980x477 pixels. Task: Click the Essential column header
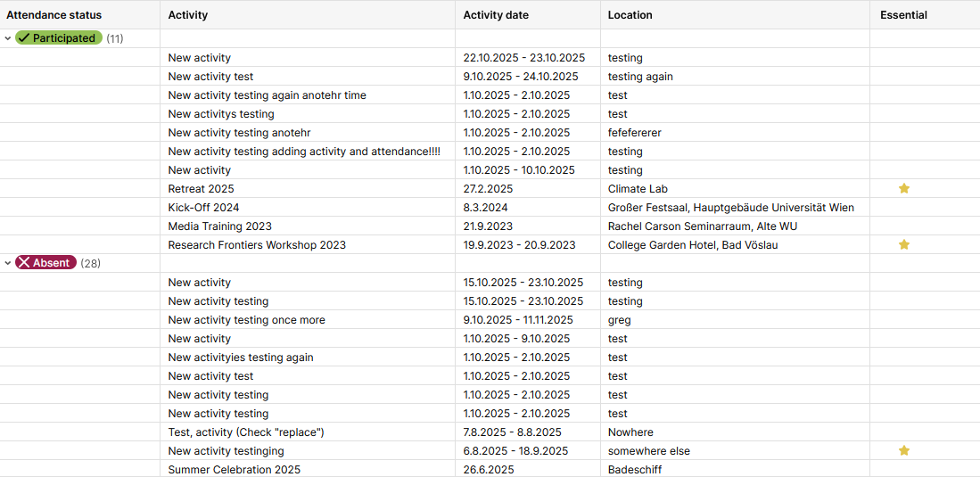tap(903, 15)
